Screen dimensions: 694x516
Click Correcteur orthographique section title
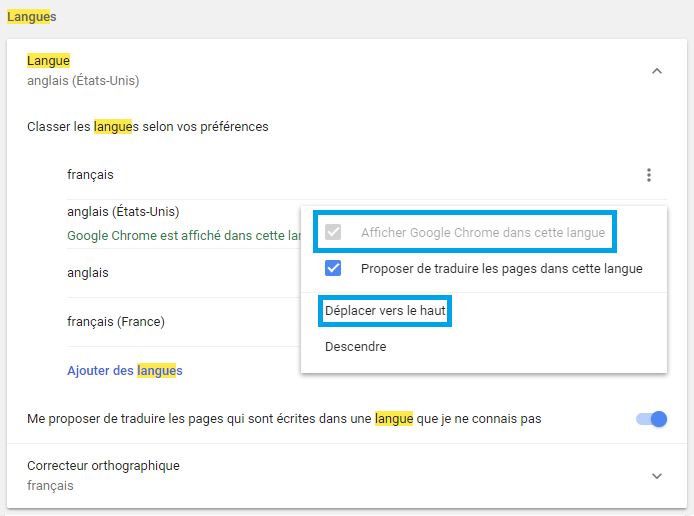click(x=103, y=466)
